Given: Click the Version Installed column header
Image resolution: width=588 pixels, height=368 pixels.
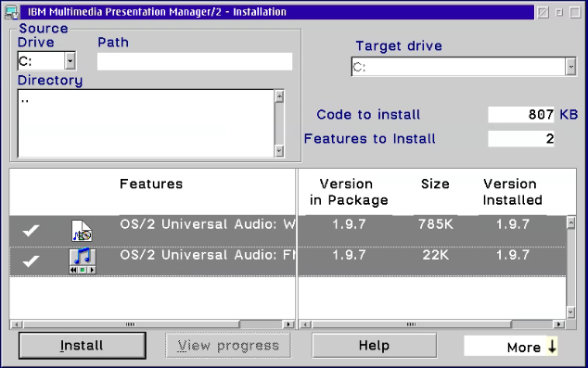Looking at the screenshot, I should point(512,192).
